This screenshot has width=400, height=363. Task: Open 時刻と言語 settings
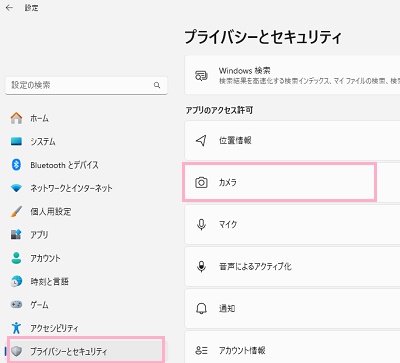tap(86, 281)
